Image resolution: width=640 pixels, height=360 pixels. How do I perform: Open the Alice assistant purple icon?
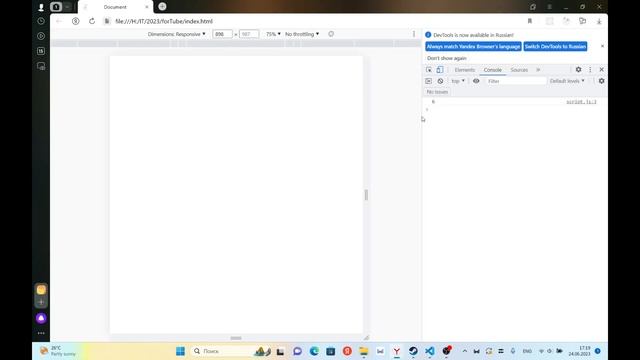tap(41, 318)
